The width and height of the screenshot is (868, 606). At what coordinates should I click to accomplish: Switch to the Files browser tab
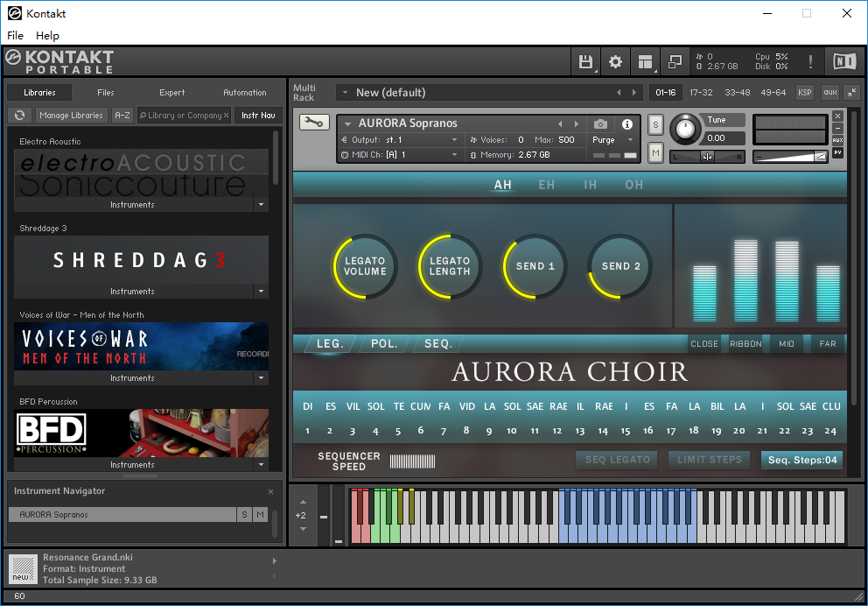(106, 93)
